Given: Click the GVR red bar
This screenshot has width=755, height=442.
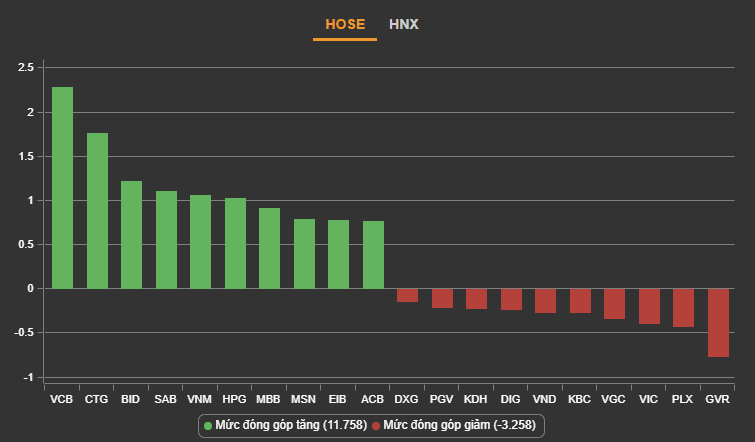Looking at the screenshot, I should coord(718,322).
